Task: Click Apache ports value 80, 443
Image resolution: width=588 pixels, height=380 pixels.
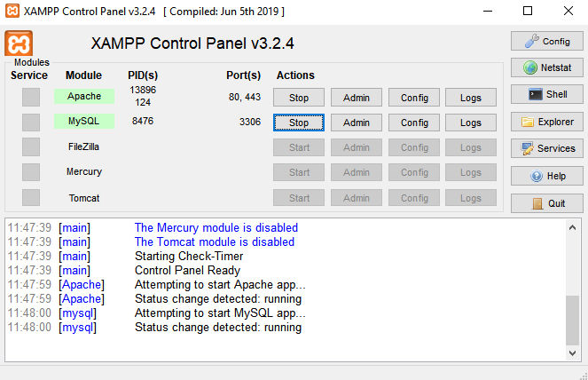Action: click(x=245, y=97)
